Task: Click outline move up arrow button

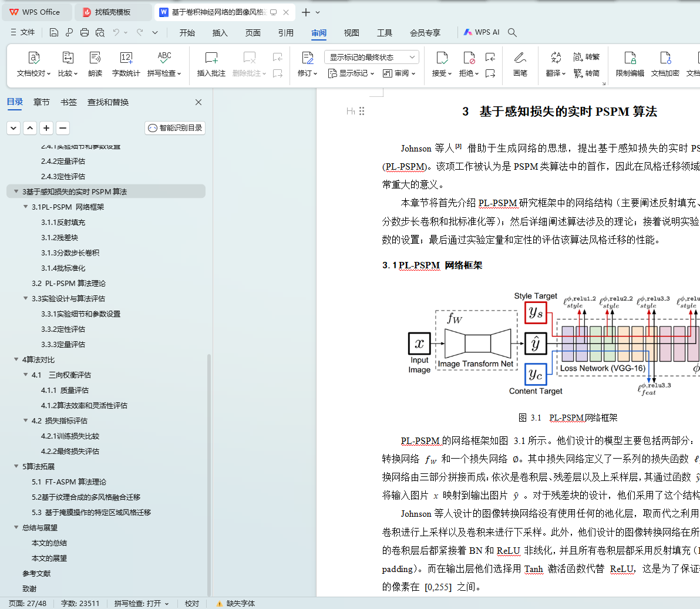Action: point(30,128)
